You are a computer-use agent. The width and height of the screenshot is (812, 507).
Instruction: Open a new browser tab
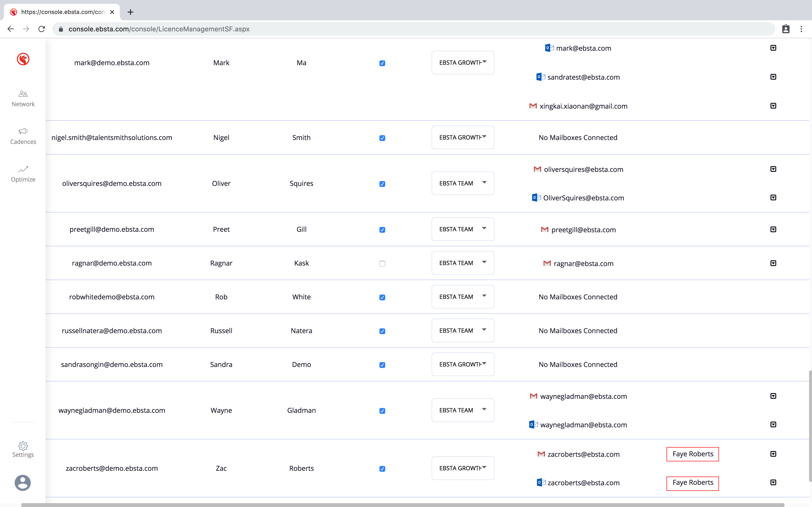coord(130,12)
